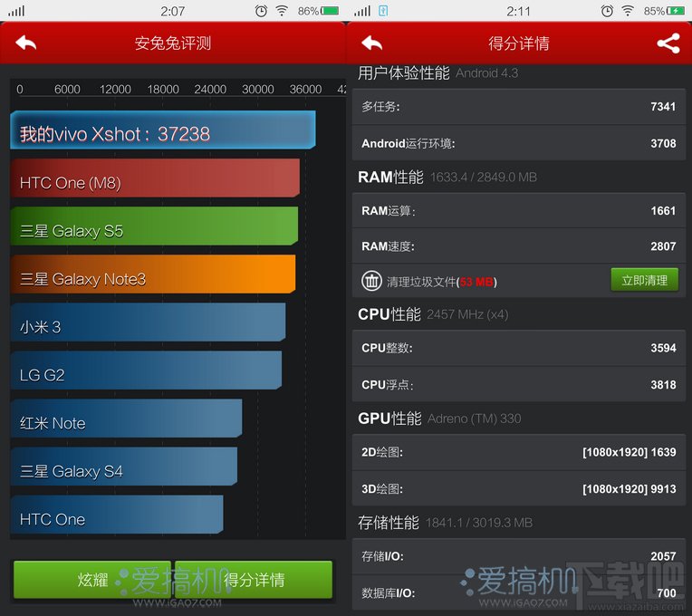Viewport: 692px width, 616px height.
Task: Tap the CPU浮点 score row
Action: [x=519, y=384]
